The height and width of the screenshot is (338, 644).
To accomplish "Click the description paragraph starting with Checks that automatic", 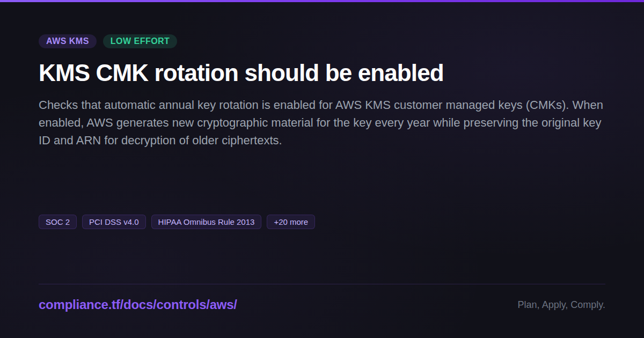I will click(321, 123).
